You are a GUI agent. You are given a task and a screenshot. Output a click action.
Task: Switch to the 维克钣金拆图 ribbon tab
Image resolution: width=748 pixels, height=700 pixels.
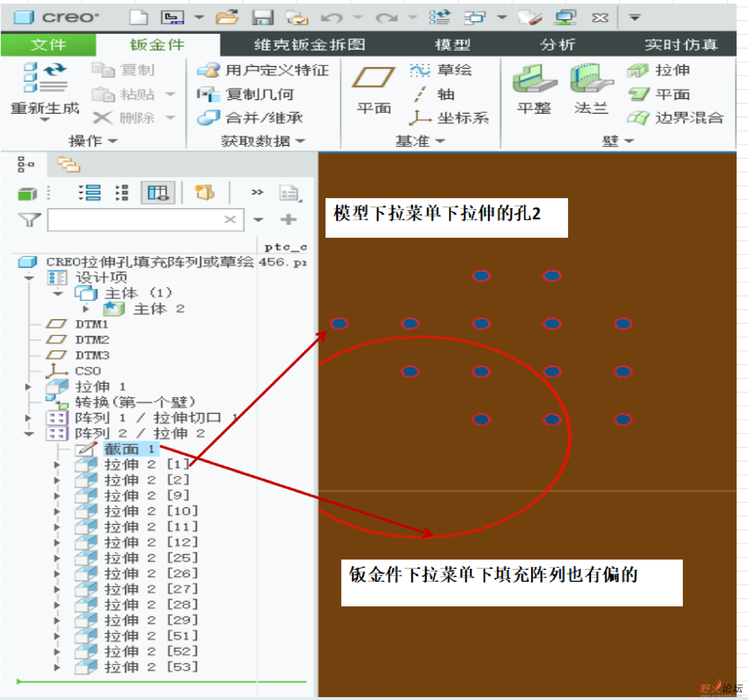[x=309, y=44]
